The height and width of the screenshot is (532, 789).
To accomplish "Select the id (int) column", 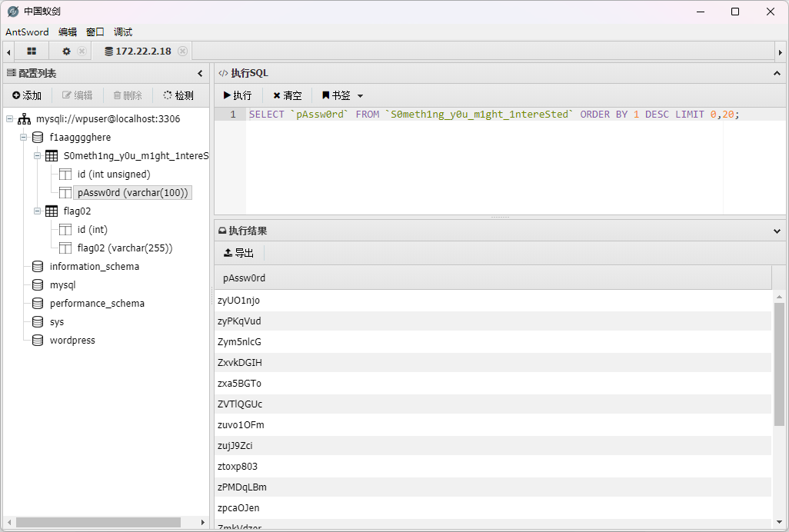I will tap(92, 230).
